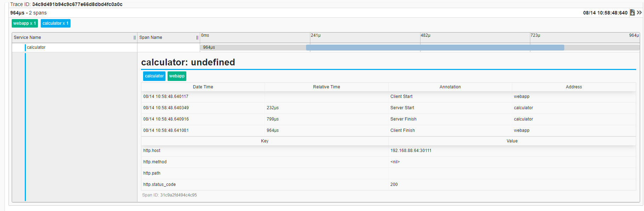Click the double-chevron expand icon
The height and width of the screenshot is (211, 644).
639,13
